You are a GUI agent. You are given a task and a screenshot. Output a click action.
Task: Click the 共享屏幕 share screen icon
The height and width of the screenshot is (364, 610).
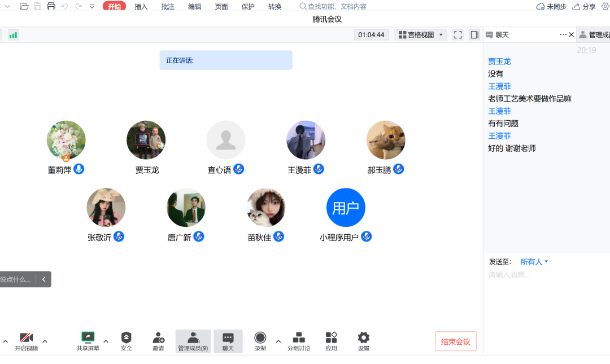click(88, 341)
